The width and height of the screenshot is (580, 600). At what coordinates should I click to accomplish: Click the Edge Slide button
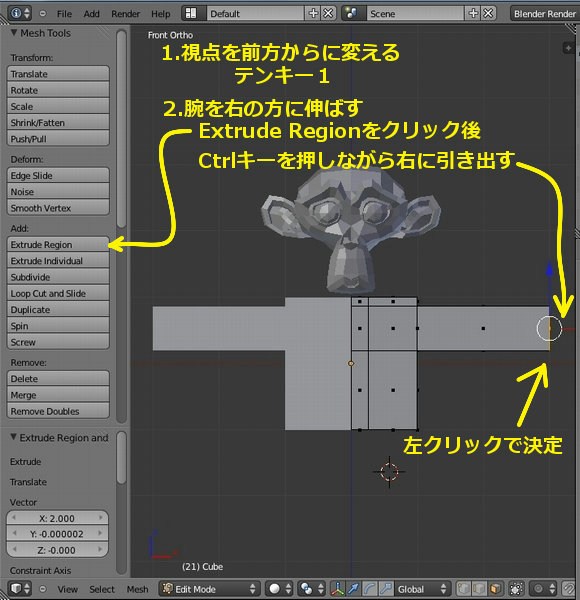pyautogui.click(x=58, y=175)
